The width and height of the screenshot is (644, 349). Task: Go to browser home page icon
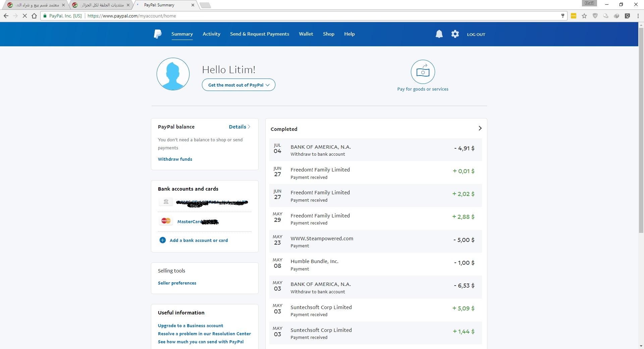[34, 16]
